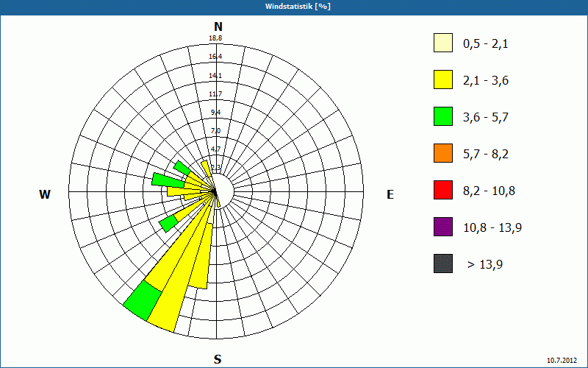Pick the red 8,2 - 10,8 legend swatch
The height and width of the screenshot is (368, 588).
coord(443,190)
